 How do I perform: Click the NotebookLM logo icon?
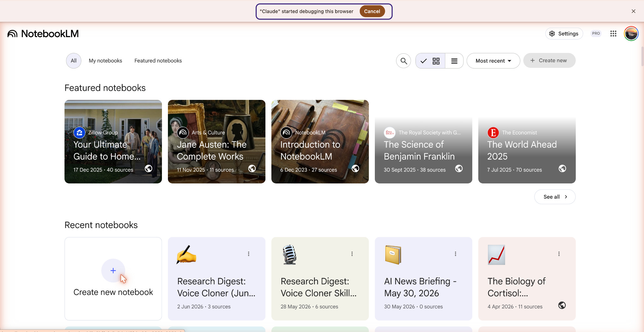13,34
